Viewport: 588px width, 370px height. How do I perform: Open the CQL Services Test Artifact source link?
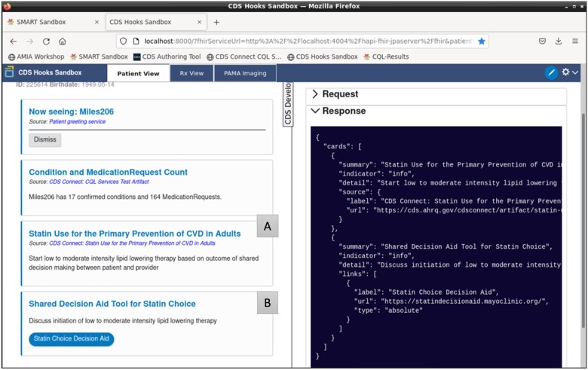click(x=99, y=182)
